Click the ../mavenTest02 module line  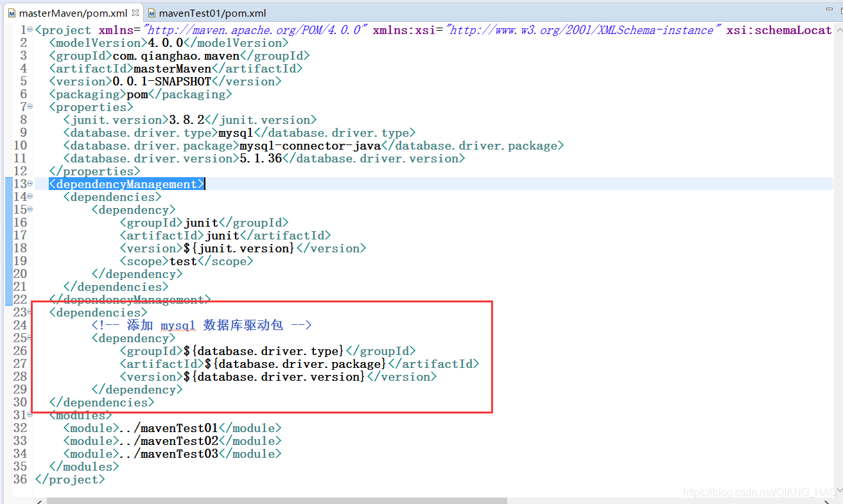172,441
